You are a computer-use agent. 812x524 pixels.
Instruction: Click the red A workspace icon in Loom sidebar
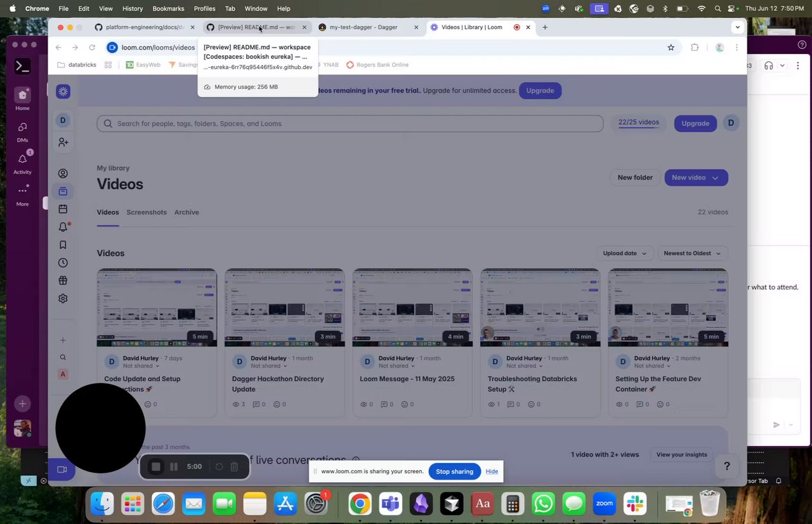click(63, 374)
